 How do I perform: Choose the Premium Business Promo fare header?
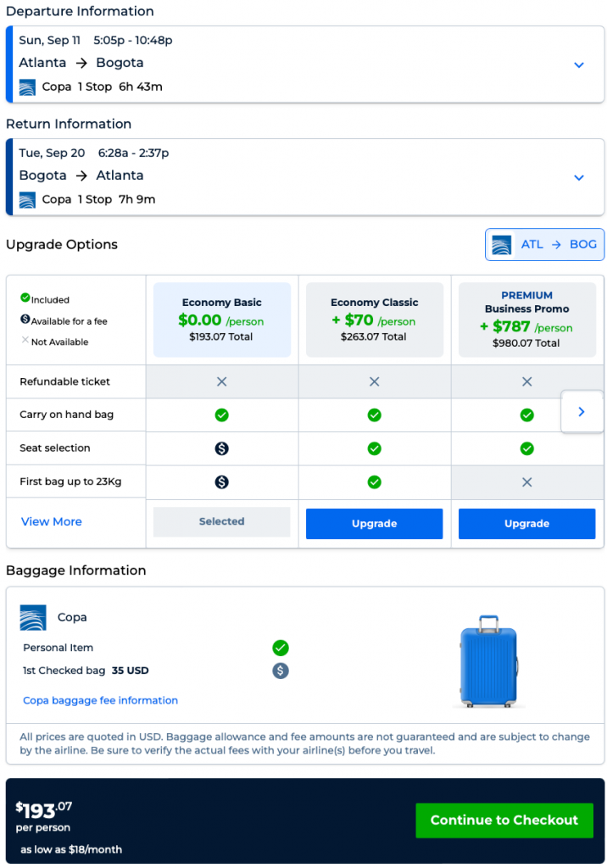[526, 319]
